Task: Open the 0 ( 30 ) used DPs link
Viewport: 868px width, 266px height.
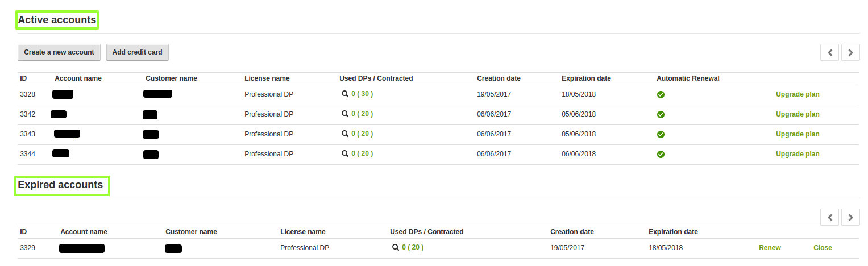Action: click(x=362, y=94)
